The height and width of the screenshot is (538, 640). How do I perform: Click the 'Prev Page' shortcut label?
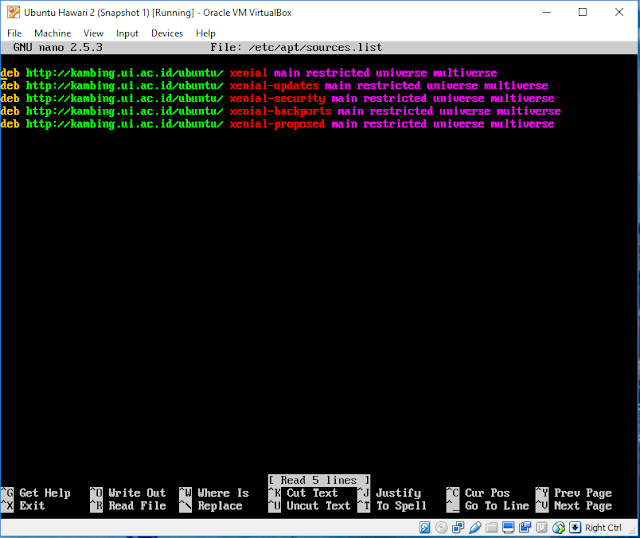click(583, 493)
